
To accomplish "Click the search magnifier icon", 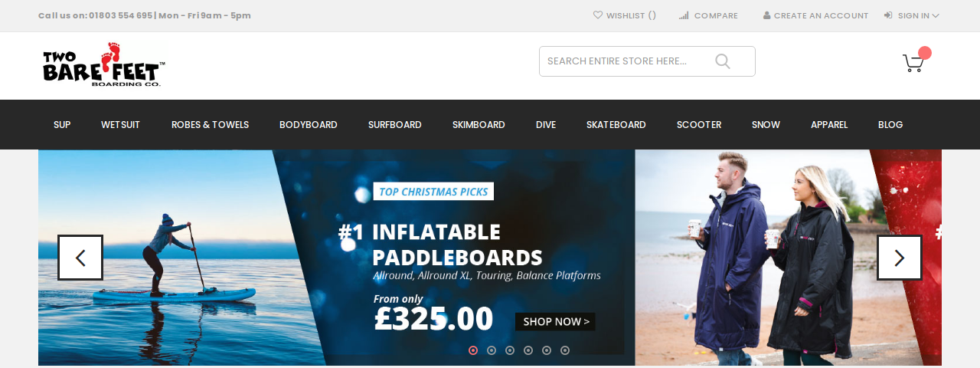I will 723,61.
